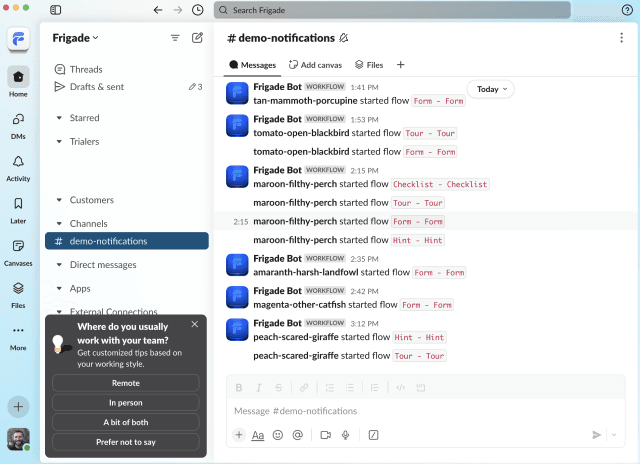Open Files in the left rail
This screenshot has width=640, height=464.
pos(18,295)
